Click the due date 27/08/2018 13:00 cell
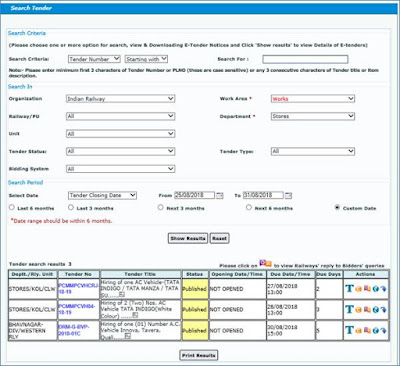400x366 pixels. (290, 289)
